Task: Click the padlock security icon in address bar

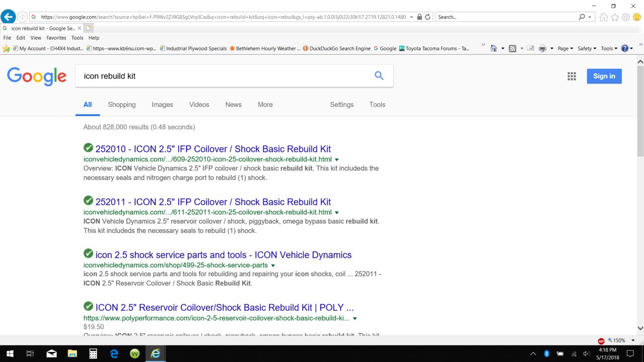Action: coord(420,17)
